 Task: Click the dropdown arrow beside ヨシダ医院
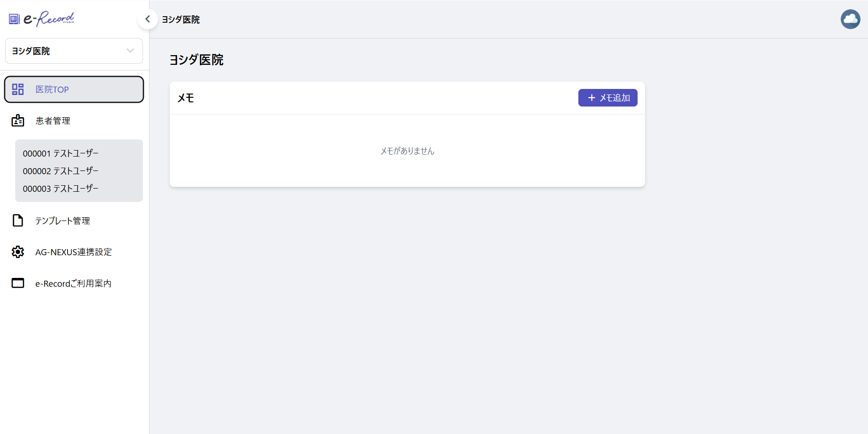[x=130, y=51]
